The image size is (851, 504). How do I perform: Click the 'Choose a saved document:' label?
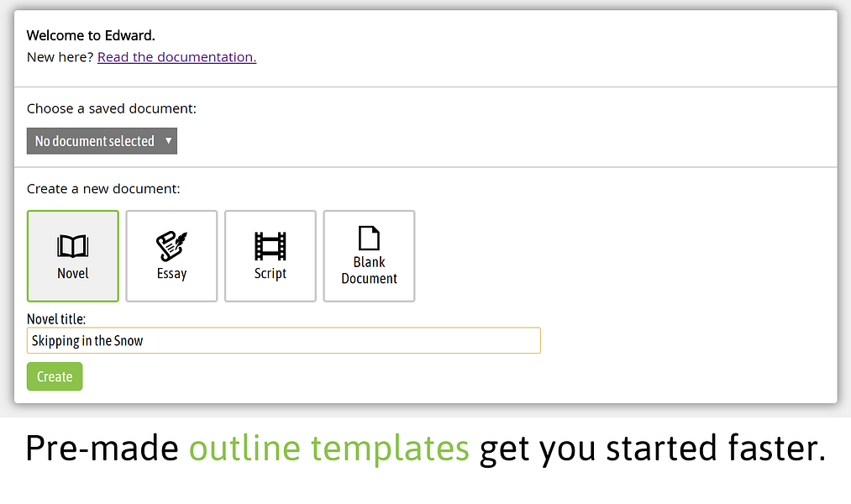pos(112,108)
